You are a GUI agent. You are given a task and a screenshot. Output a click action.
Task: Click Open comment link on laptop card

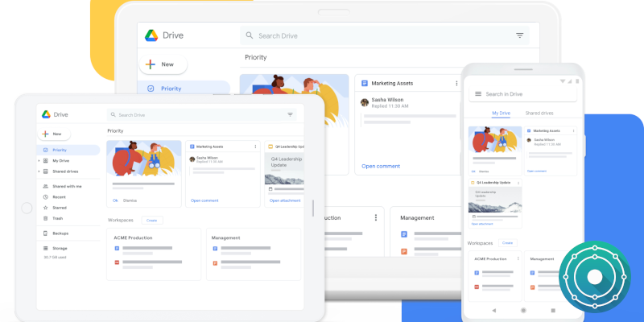click(x=381, y=167)
